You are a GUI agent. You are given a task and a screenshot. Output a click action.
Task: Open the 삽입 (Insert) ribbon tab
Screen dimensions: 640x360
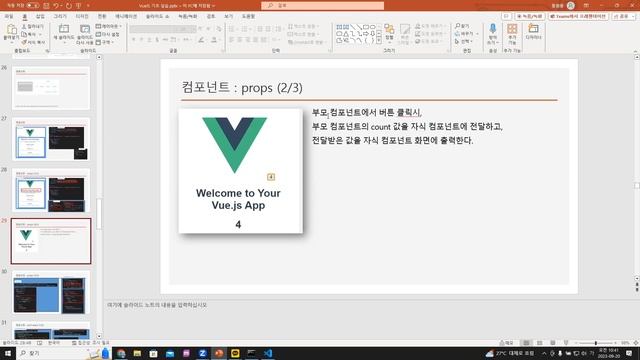point(40,16)
